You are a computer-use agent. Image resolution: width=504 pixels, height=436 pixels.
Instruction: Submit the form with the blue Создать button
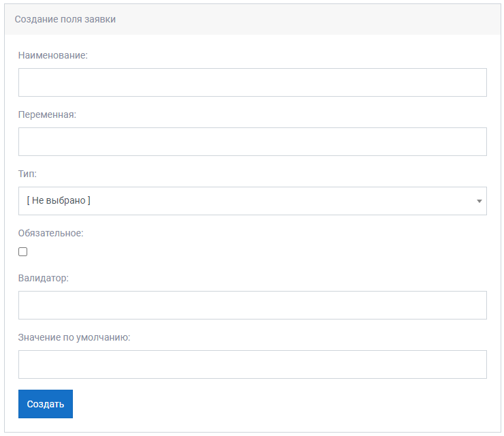point(46,404)
